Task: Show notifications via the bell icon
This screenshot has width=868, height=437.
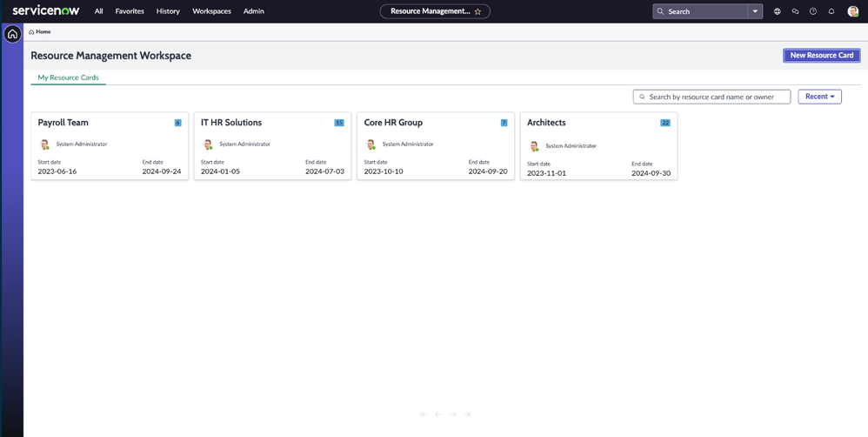Action: pos(831,12)
